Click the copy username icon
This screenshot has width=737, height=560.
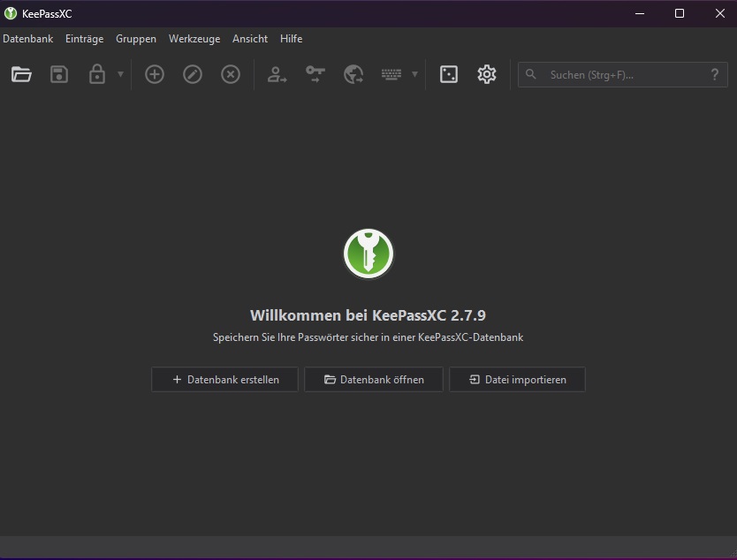point(277,74)
